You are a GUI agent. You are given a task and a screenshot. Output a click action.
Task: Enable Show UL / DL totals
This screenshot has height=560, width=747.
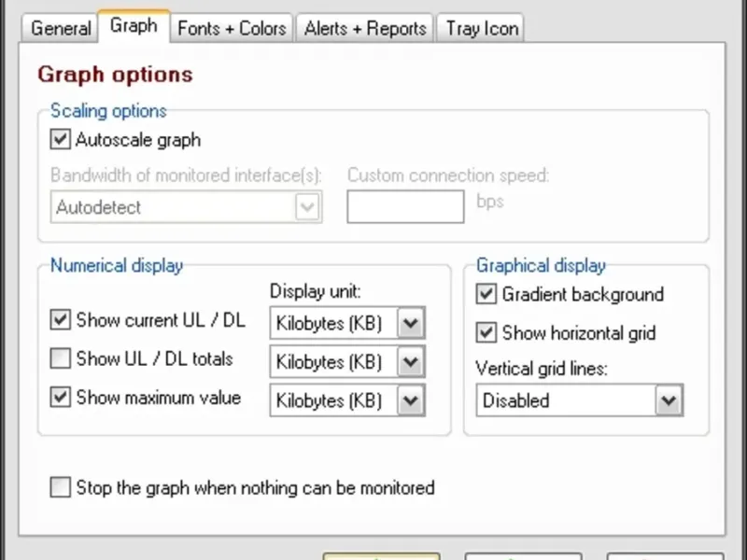[61, 358]
